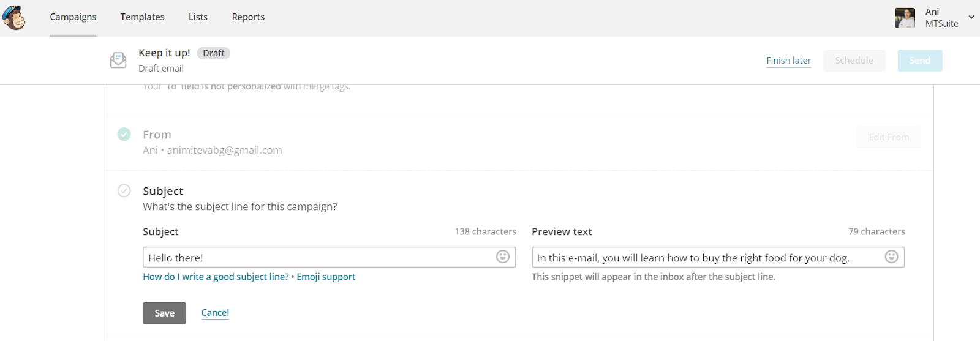Click the green From checkmark icon
This screenshot has width=980, height=341.
(x=124, y=134)
